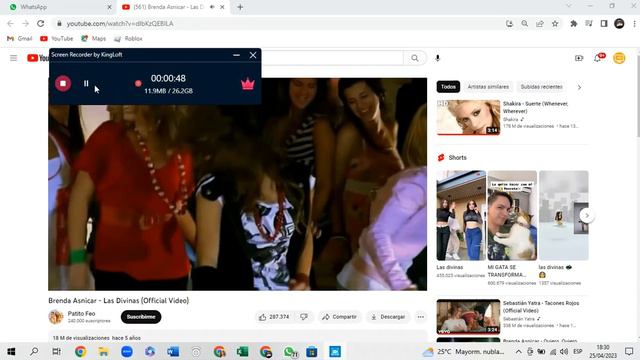Open the Create video icon on YouTube
The width and height of the screenshot is (640, 360).
[579, 58]
